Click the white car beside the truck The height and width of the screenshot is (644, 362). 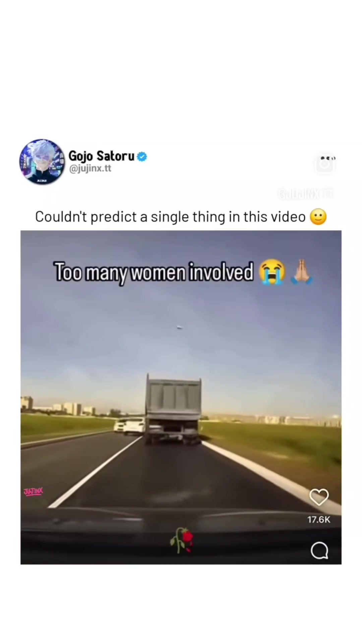(x=134, y=426)
